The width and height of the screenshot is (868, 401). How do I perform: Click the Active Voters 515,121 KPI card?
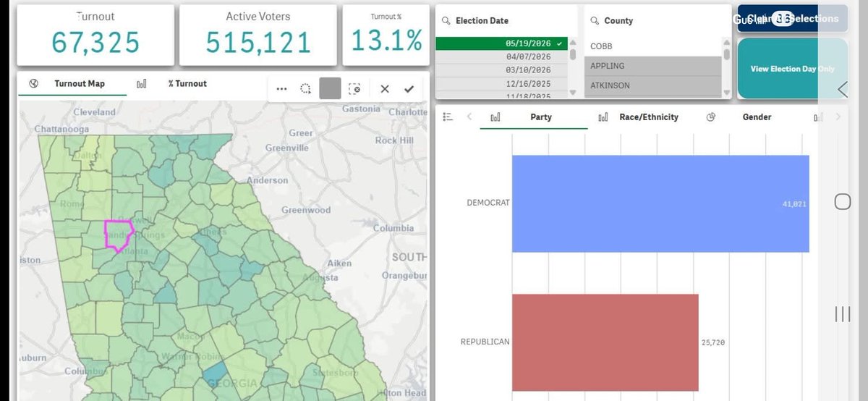click(258, 35)
